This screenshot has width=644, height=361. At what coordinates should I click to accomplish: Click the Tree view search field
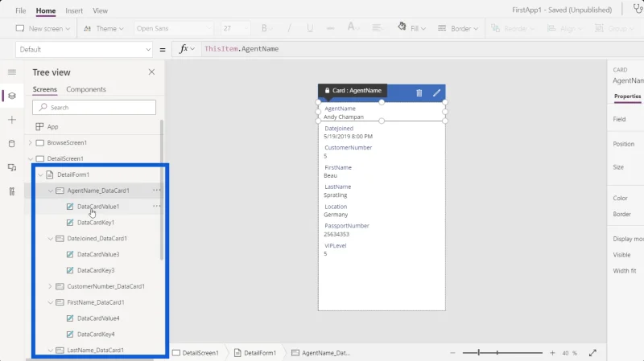pos(94,108)
